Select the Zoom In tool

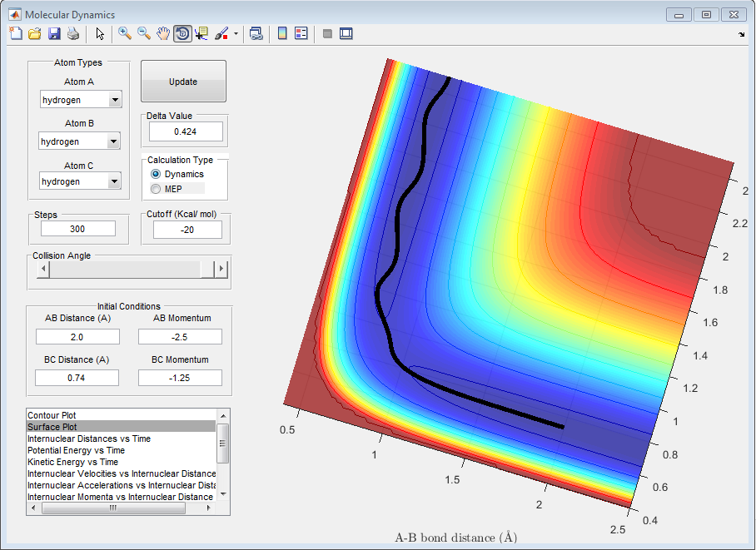pyautogui.click(x=125, y=34)
